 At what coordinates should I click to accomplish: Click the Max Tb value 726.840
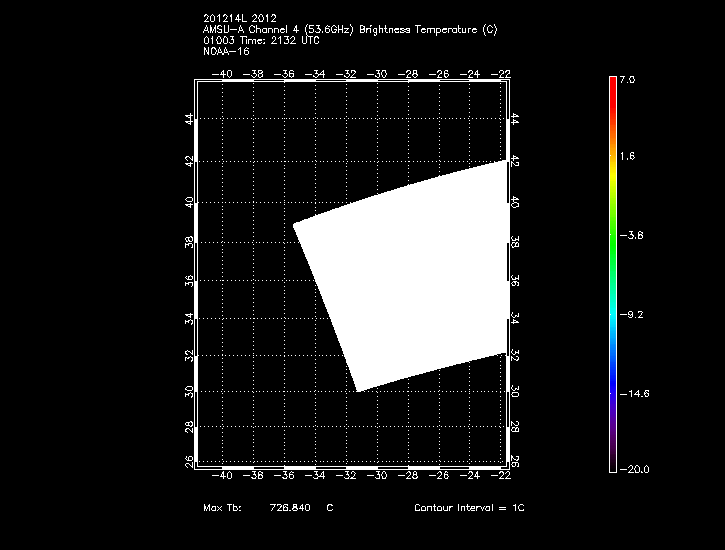[290, 508]
